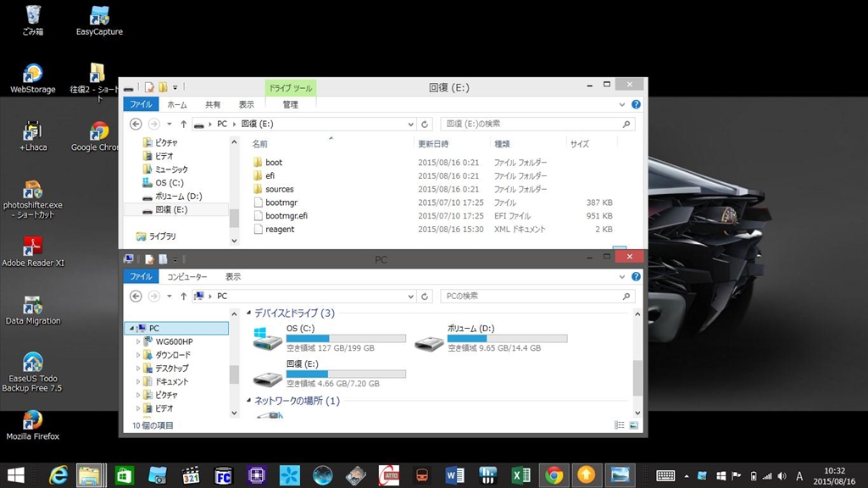Open the EasyCapture desktop shortcut
Viewport: 868px width, 488px height.
(99, 20)
